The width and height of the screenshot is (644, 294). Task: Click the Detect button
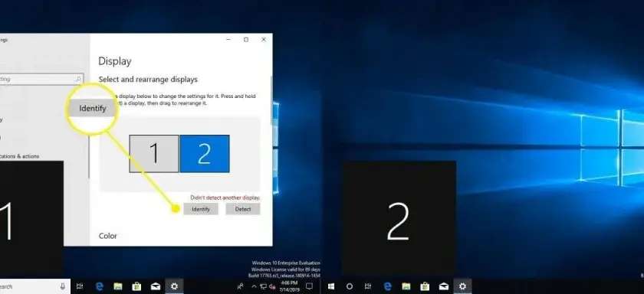[243, 209]
